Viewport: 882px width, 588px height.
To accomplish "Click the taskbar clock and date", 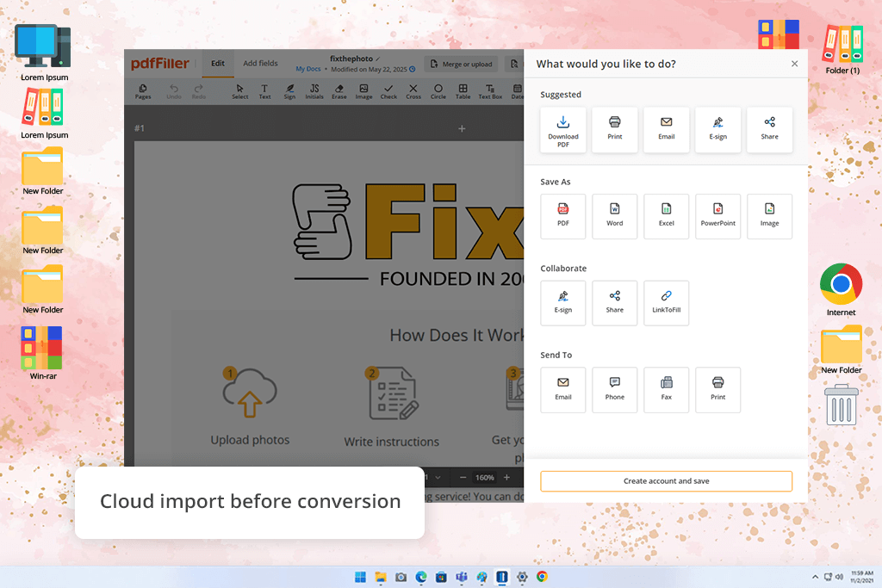I will [861, 577].
